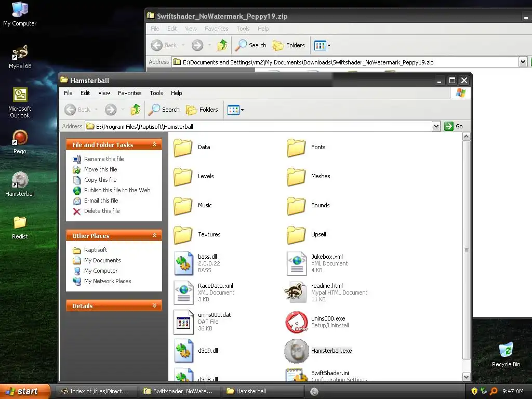Select the My Computer desktop icon
The height and width of the screenshot is (399, 532).
(20, 14)
